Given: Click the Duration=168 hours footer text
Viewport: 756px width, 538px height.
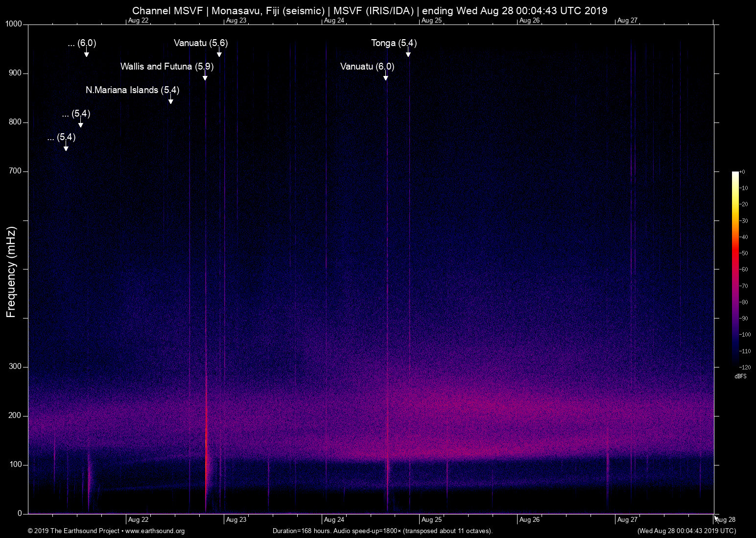Looking at the screenshot, I should point(382,531).
